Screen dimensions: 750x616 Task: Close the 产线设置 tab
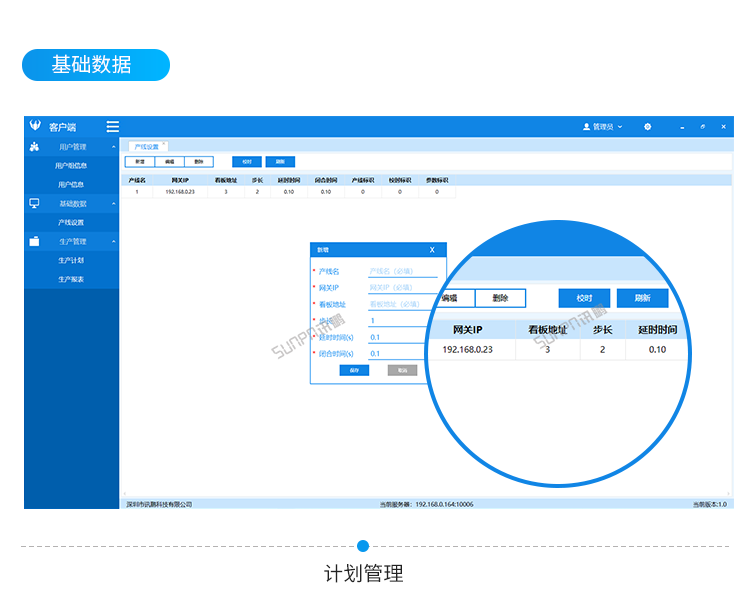(x=165, y=144)
